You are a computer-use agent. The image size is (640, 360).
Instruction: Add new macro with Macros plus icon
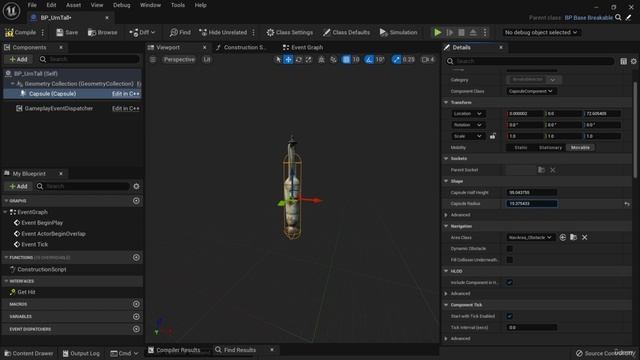pos(136,304)
